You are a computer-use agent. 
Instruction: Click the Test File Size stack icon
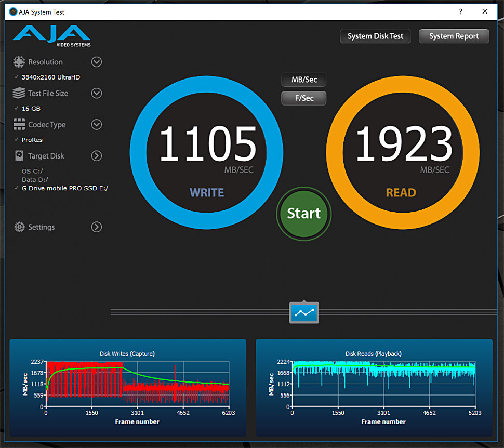pyautogui.click(x=19, y=93)
